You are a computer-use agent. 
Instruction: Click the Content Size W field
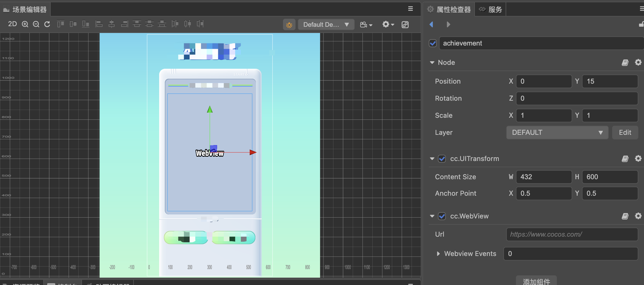pos(544,177)
